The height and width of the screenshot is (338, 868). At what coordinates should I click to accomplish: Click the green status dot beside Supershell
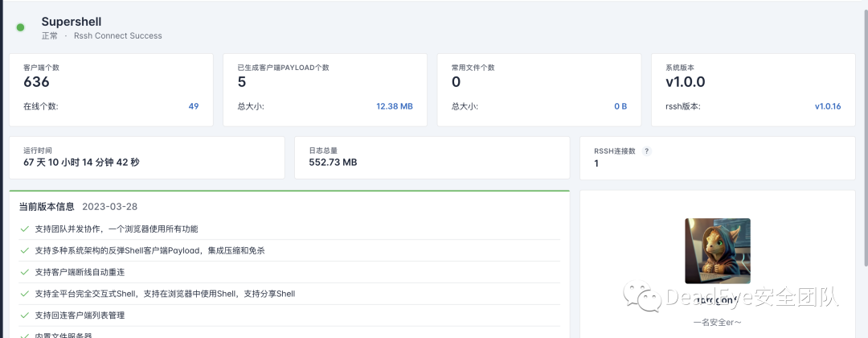coord(20,27)
